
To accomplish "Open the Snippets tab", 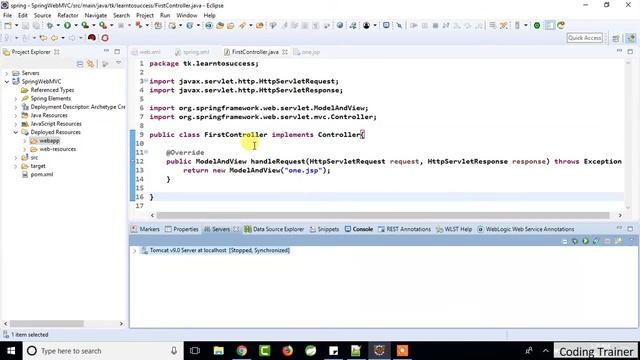I will pos(324,229).
